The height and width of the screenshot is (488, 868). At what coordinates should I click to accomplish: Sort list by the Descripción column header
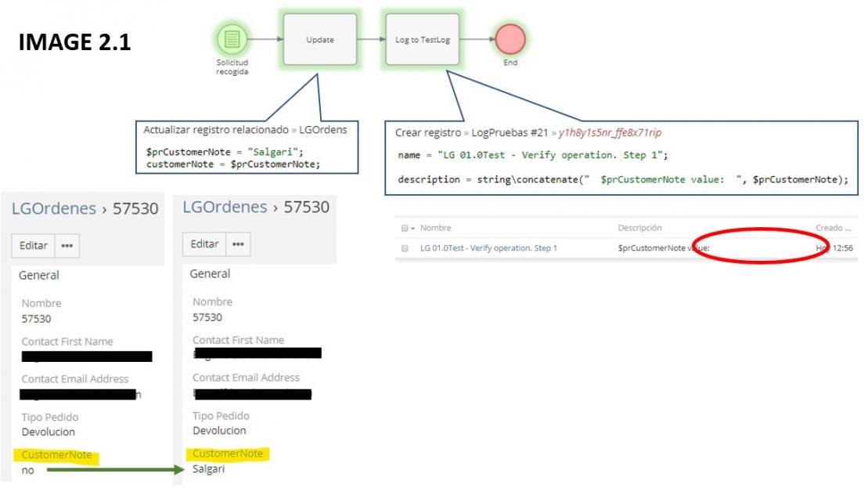[639, 229]
